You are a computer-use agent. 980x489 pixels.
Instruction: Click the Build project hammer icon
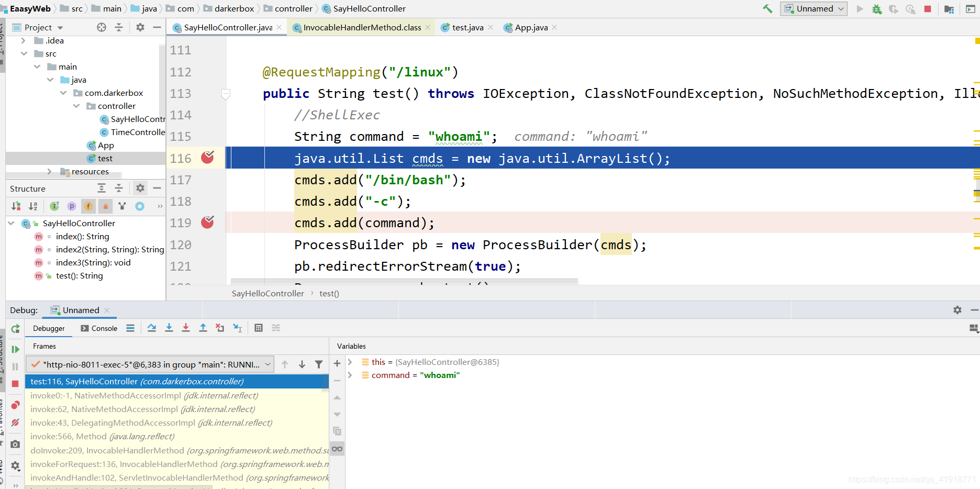(x=767, y=8)
